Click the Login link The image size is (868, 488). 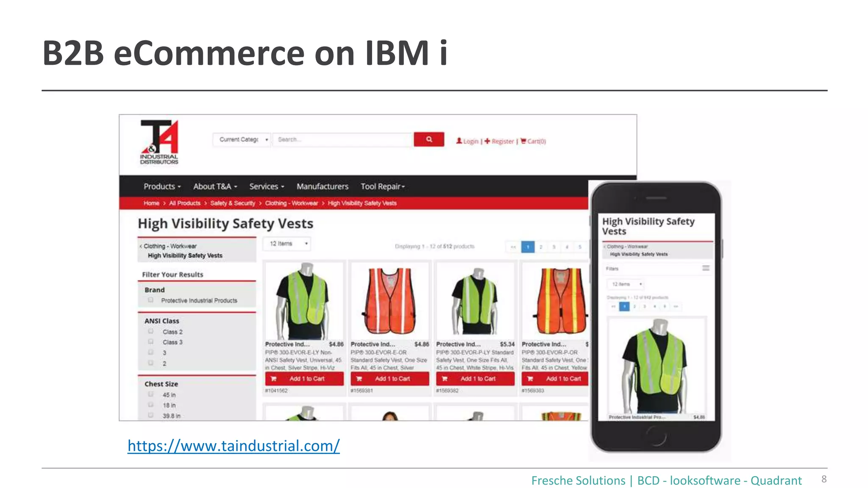[x=470, y=141]
